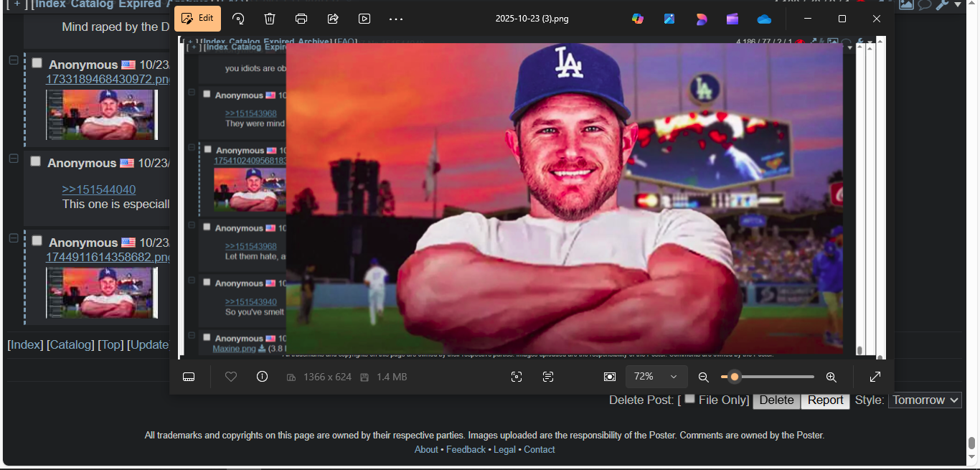The height and width of the screenshot is (470, 980).
Task: Open the purple video app icon beside OneDrive
Action: pos(732,19)
